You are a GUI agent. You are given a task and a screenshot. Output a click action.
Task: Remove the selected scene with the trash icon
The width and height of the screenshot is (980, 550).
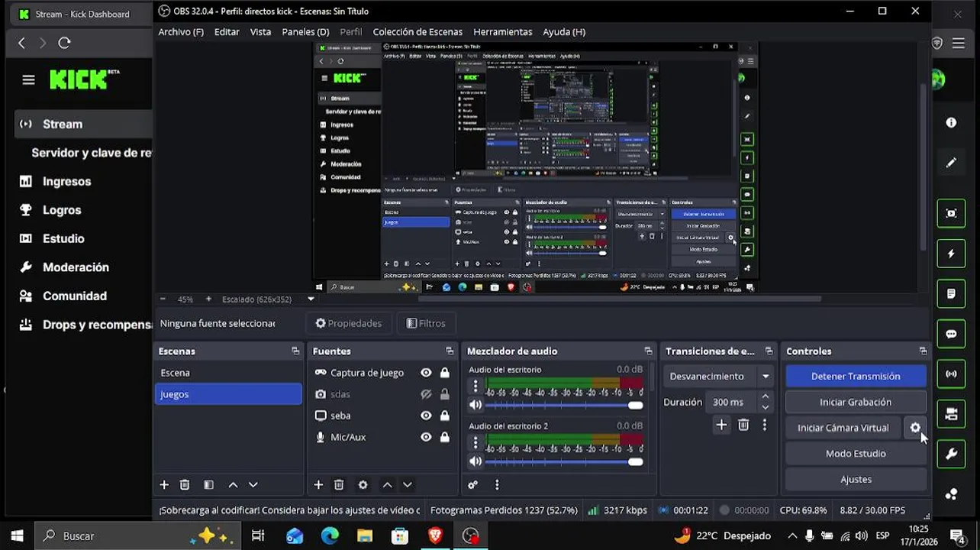pyautogui.click(x=185, y=485)
